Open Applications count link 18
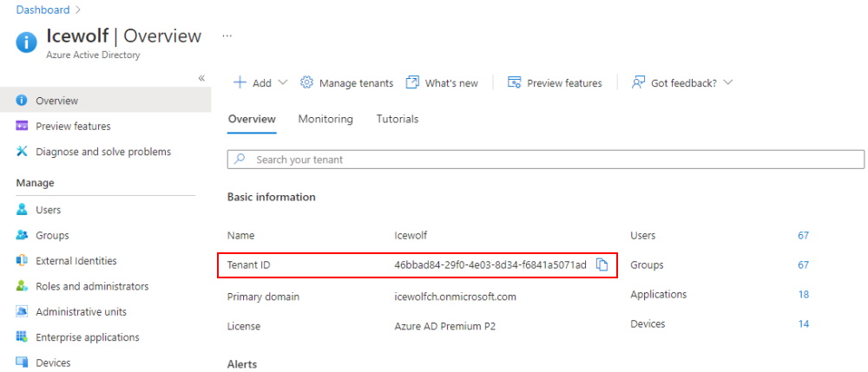The height and width of the screenshot is (372, 868). point(803,294)
